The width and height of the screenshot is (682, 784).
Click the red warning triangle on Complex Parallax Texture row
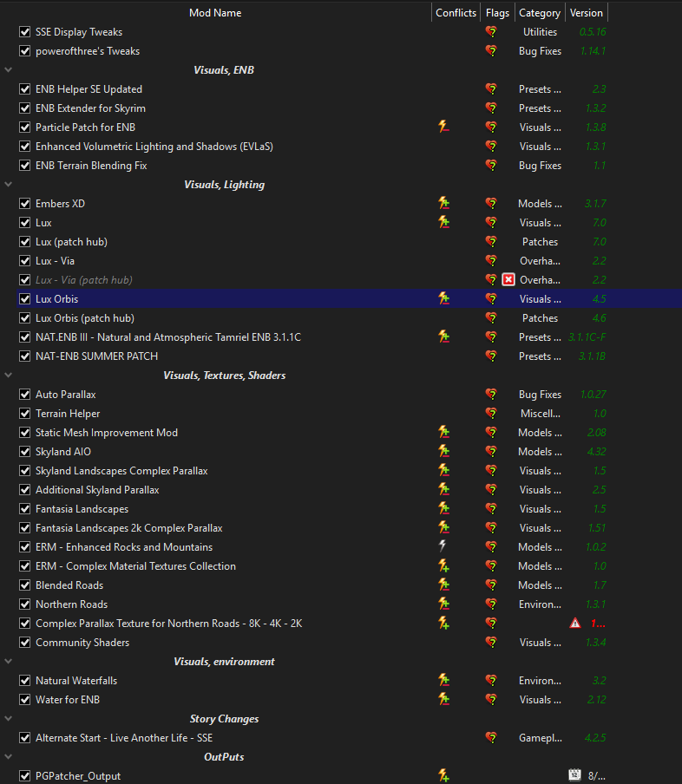click(x=575, y=624)
